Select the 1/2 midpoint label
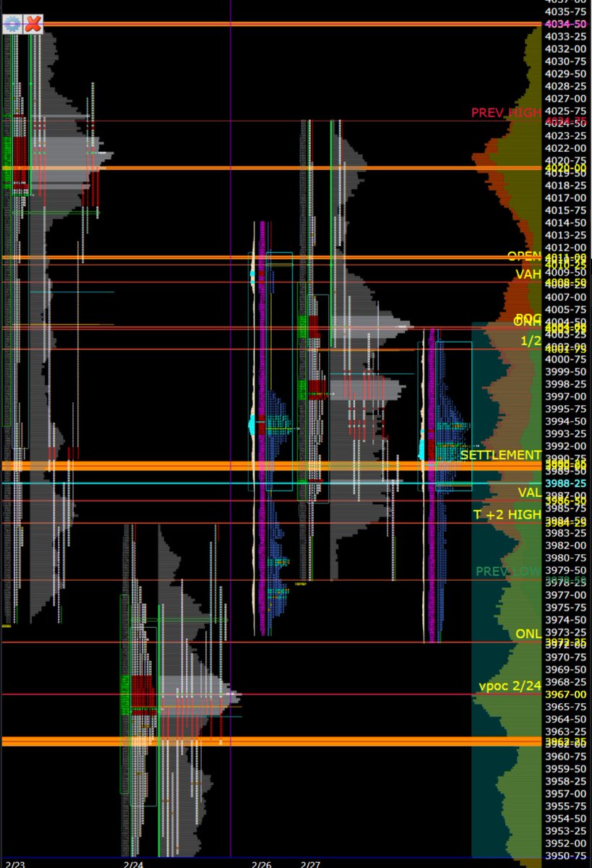 coord(531,340)
